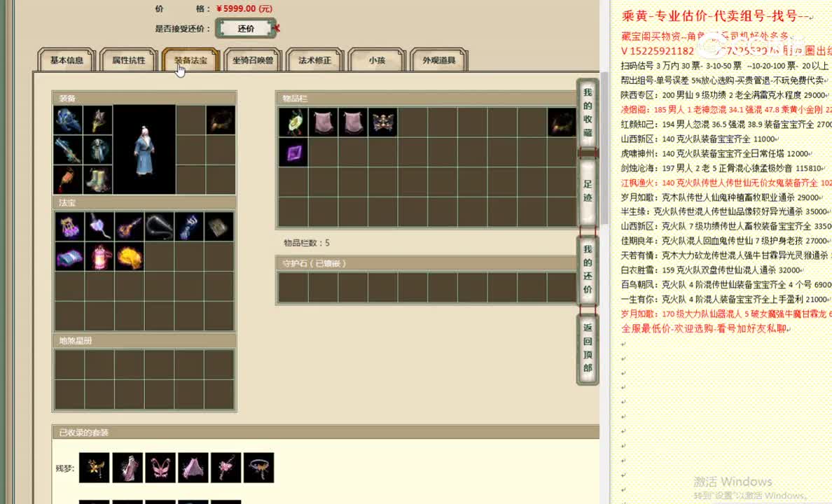This screenshot has width=832, height=504.
Task: Inspect the purple crystal item in 物品栏
Action: (293, 153)
